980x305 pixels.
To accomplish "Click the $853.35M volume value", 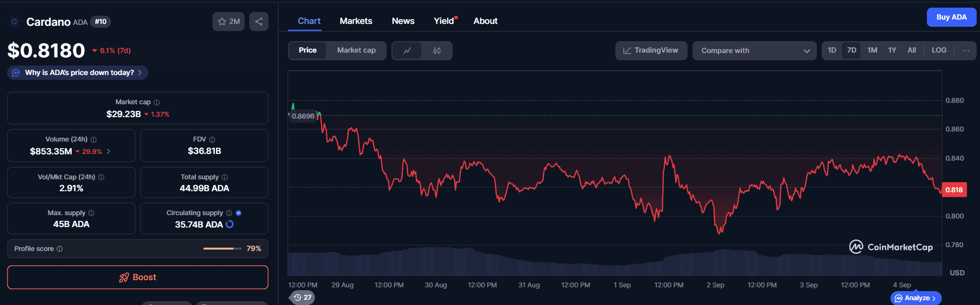I will pyautogui.click(x=51, y=152).
